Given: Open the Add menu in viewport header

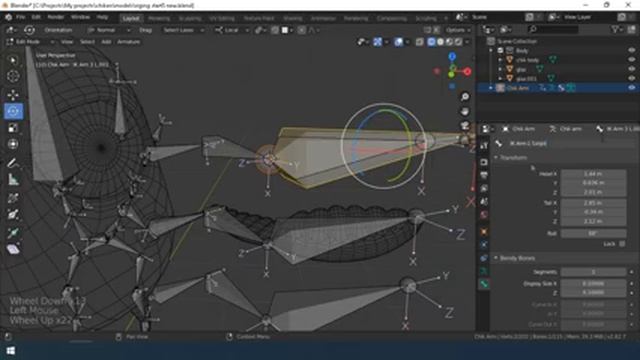Looking at the screenshot, I should [x=106, y=42].
